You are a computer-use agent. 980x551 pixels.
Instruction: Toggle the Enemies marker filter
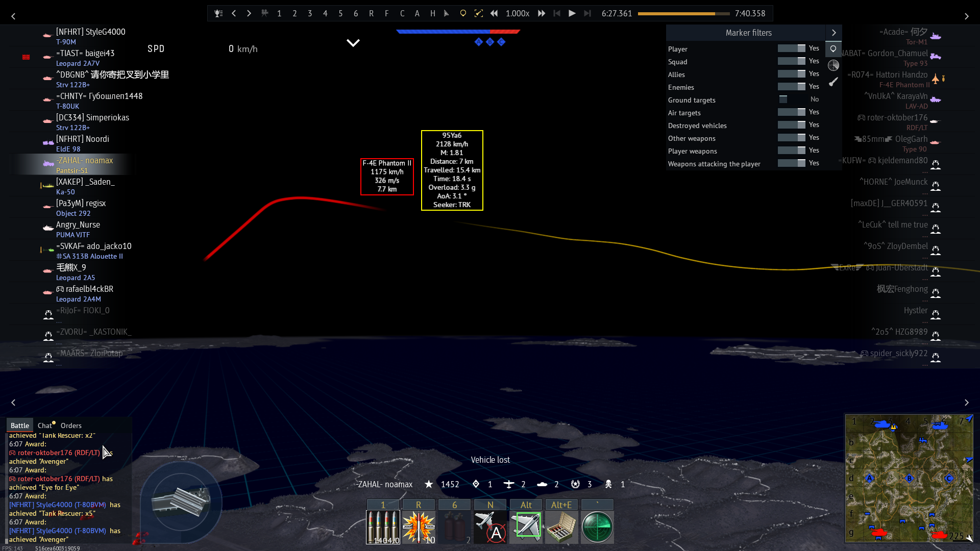(x=791, y=87)
